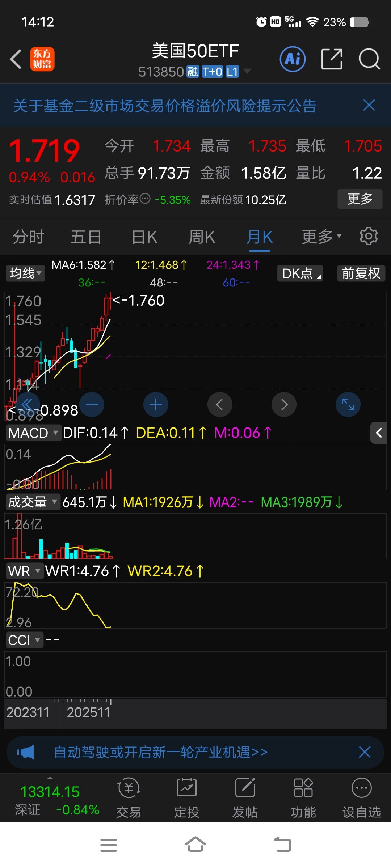The image size is (391, 868).
Task: Tap the DIF:0.14 MACD value
Action: (96, 433)
